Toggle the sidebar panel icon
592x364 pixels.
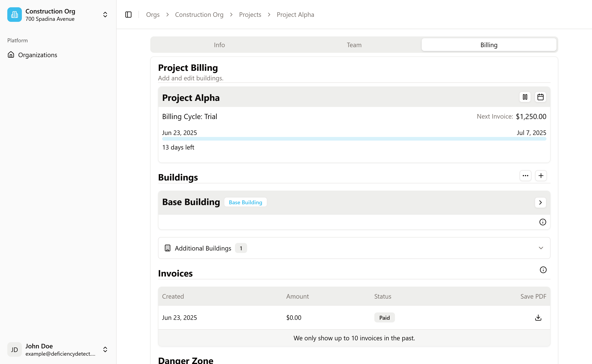128,14
